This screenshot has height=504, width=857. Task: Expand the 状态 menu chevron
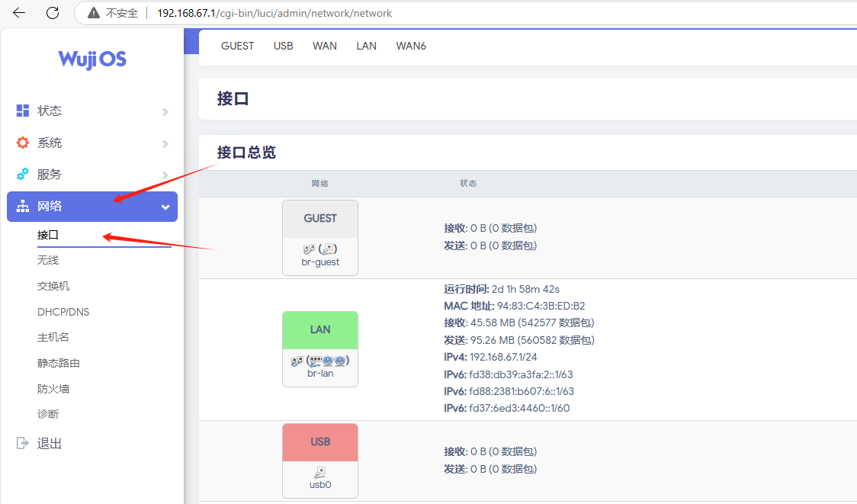click(165, 112)
